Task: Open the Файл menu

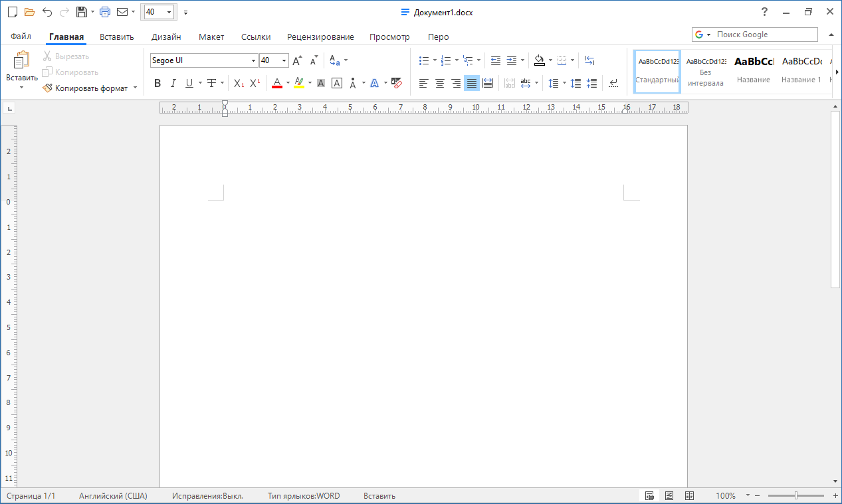Action: (x=21, y=37)
